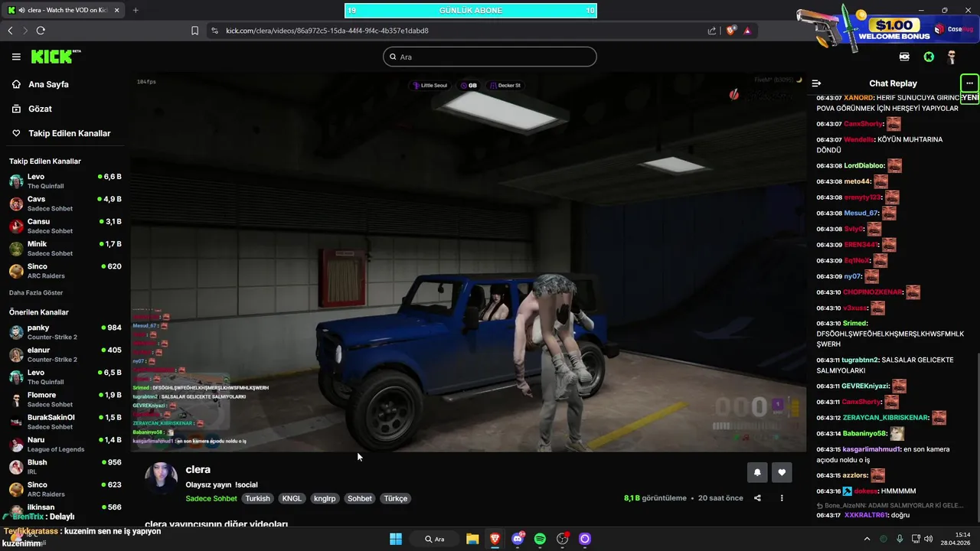
Task: Open Naru League of Legends channel
Action: pos(65,444)
